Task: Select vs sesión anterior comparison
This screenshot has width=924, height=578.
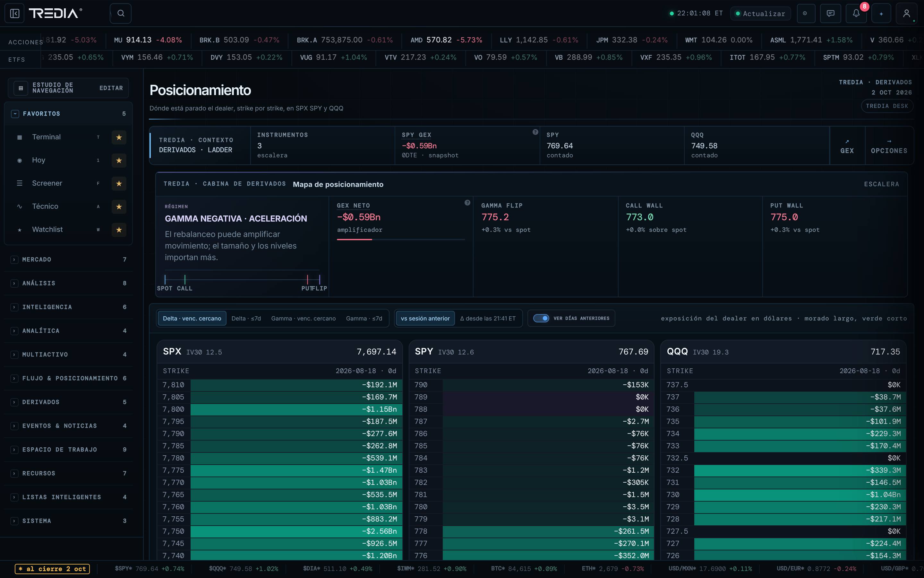Action: click(425, 319)
